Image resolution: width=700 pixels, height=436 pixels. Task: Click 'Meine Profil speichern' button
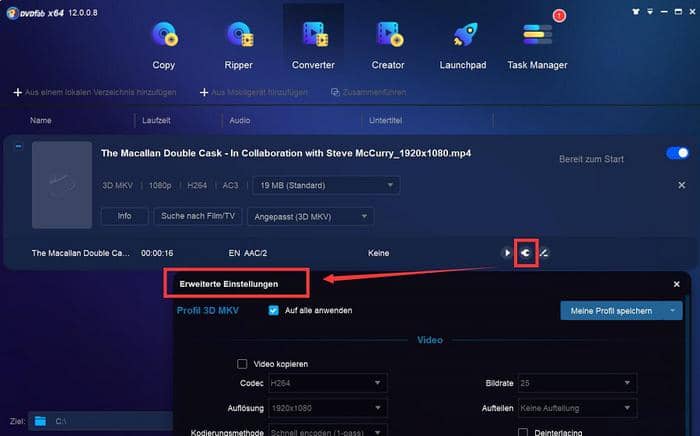[x=611, y=311]
